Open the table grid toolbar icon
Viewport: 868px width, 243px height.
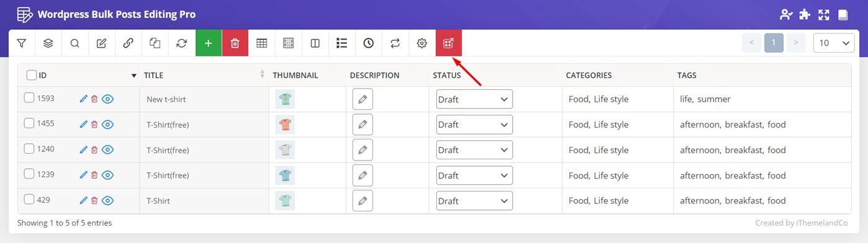click(262, 43)
